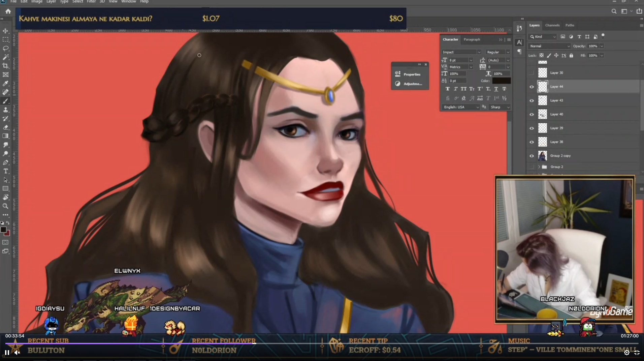Viewport: 644px width, 361px height.
Task: Open the Normal blend mode dropdown
Action: 549,46
